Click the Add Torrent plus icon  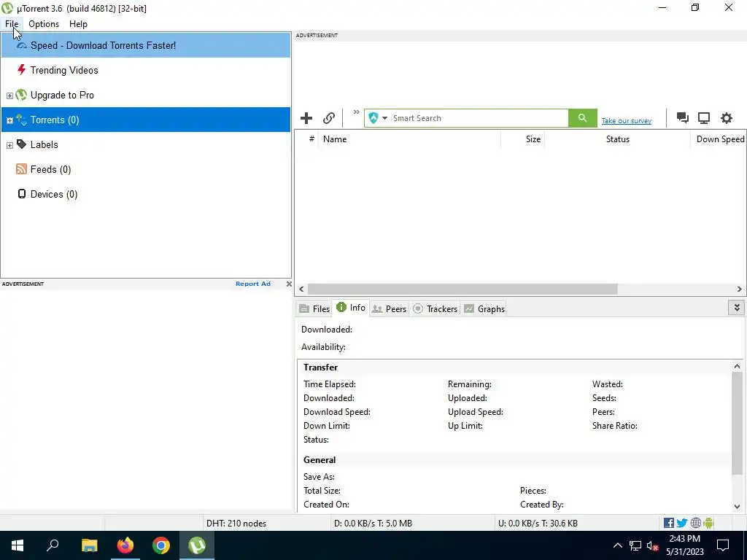pyautogui.click(x=306, y=118)
